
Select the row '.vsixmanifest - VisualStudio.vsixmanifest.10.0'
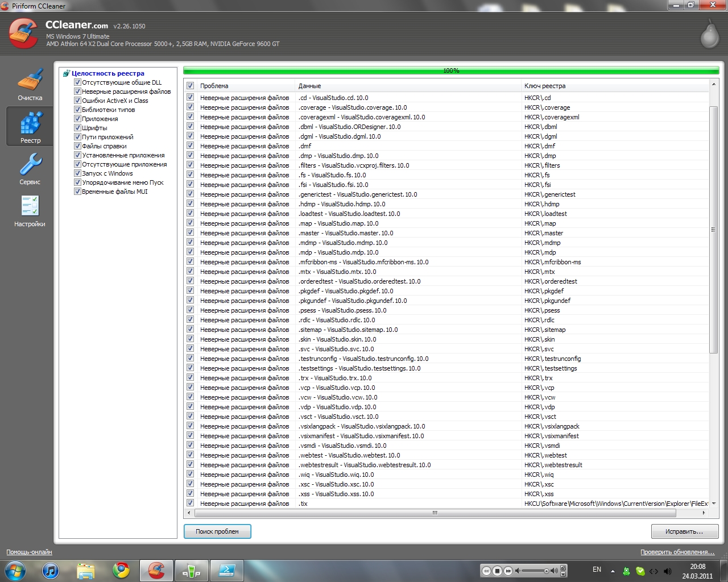(x=446, y=436)
